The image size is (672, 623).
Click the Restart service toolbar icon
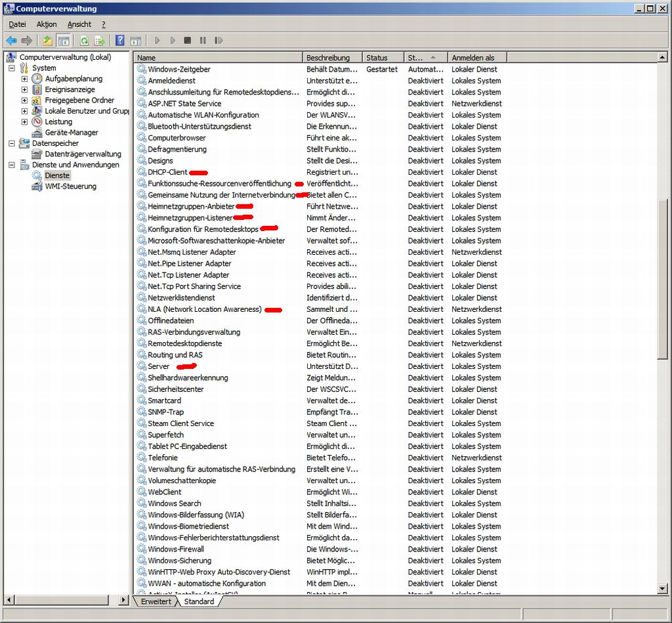click(x=219, y=40)
